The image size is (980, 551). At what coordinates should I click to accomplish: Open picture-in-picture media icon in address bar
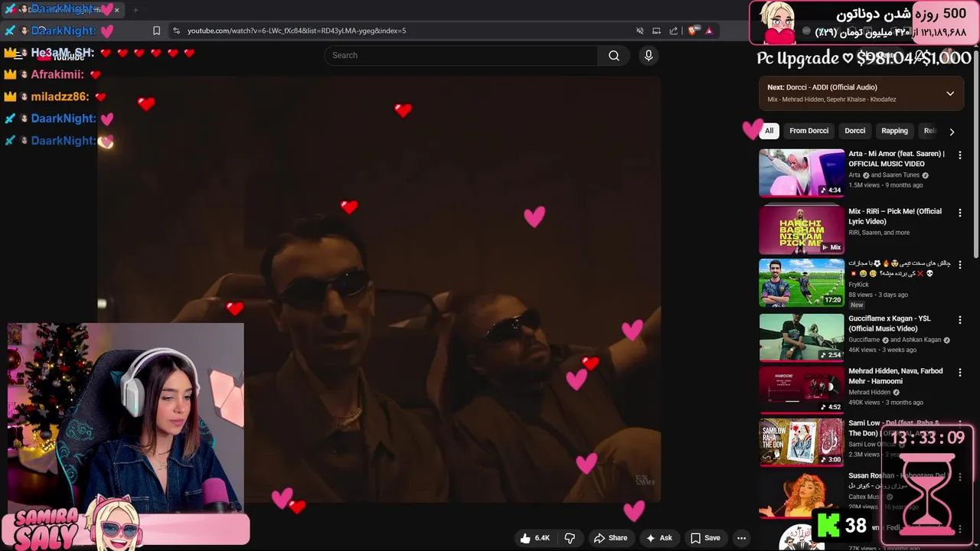pyautogui.click(x=656, y=31)
